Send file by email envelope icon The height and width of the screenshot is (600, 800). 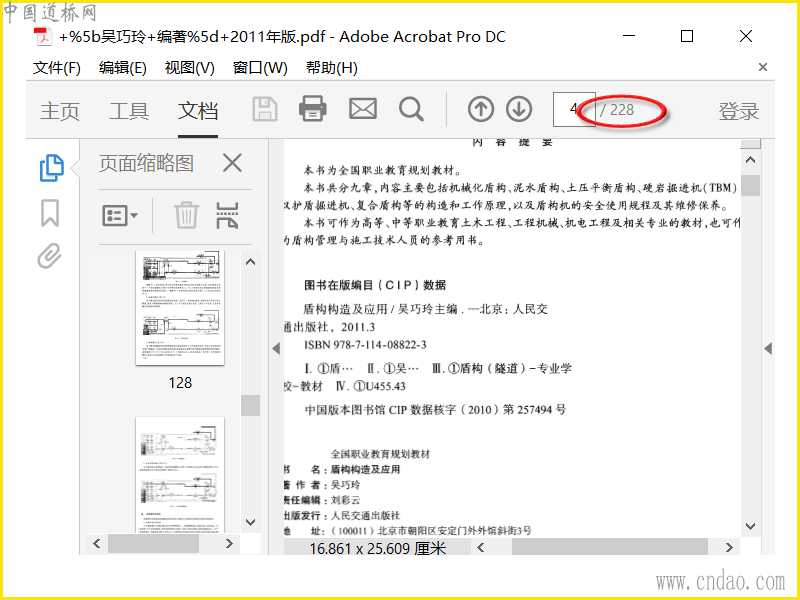363,109
